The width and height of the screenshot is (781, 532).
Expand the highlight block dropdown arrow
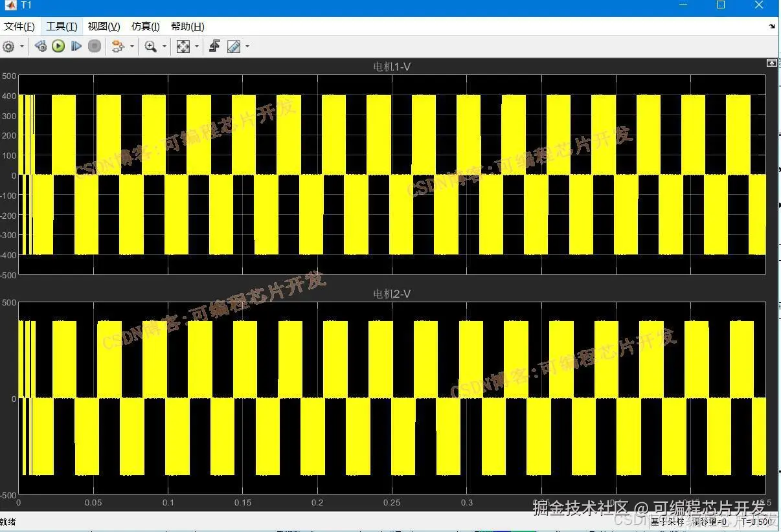pyautogui.click(x=131, y=47)
